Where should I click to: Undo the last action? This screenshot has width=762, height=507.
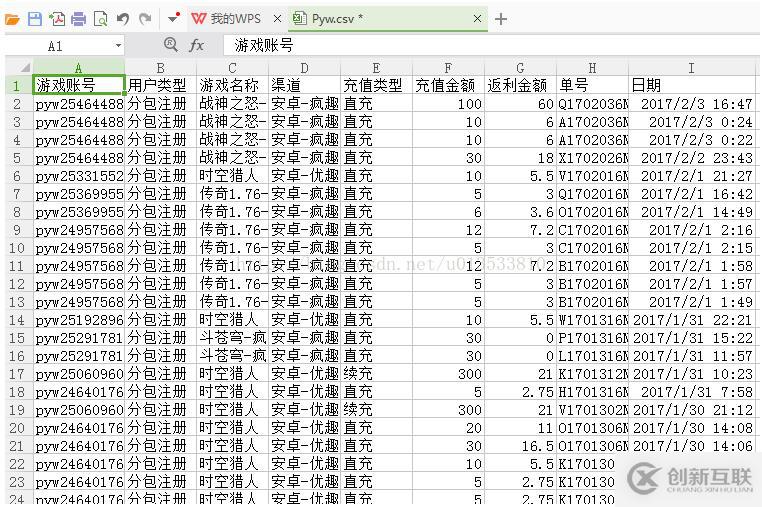pyautogui.click(x=122, y=19)
